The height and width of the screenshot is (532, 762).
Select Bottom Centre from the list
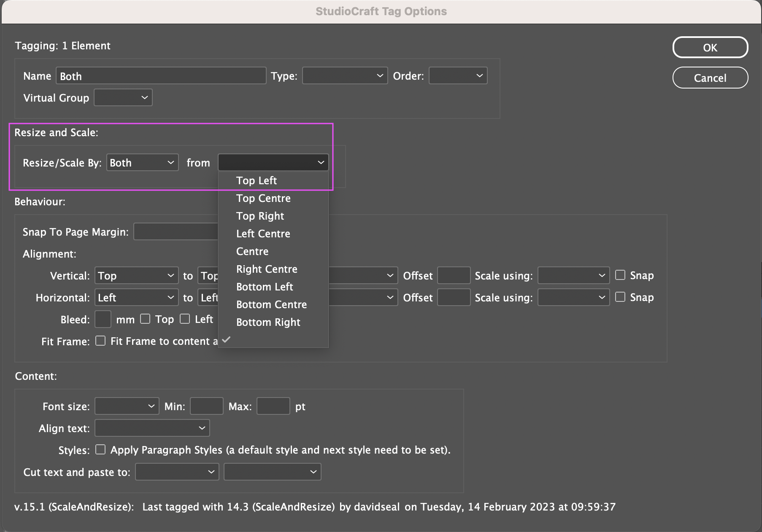tap(273, 304)
